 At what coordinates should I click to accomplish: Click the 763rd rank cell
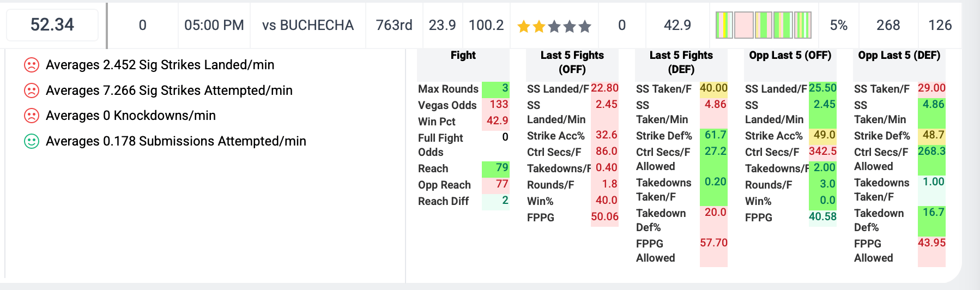[394, 25]
